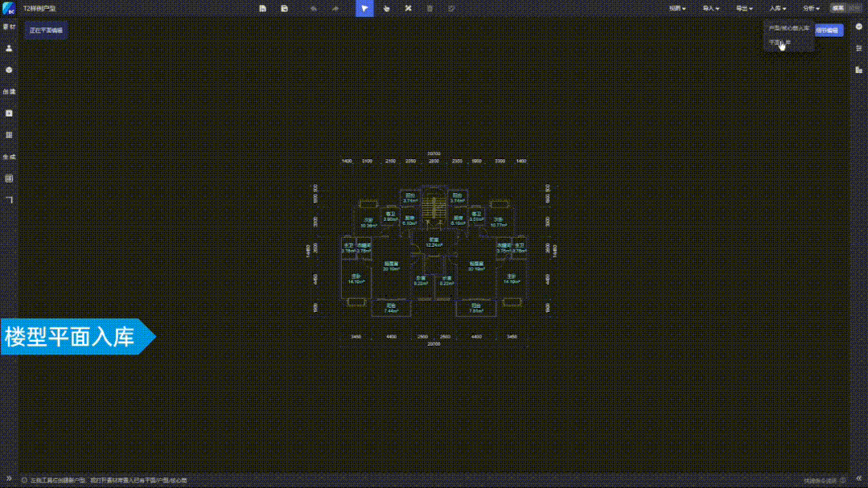This screenshot has height=488, width=868.
Task: Click the trash delete icon
Action: [430, 8]
